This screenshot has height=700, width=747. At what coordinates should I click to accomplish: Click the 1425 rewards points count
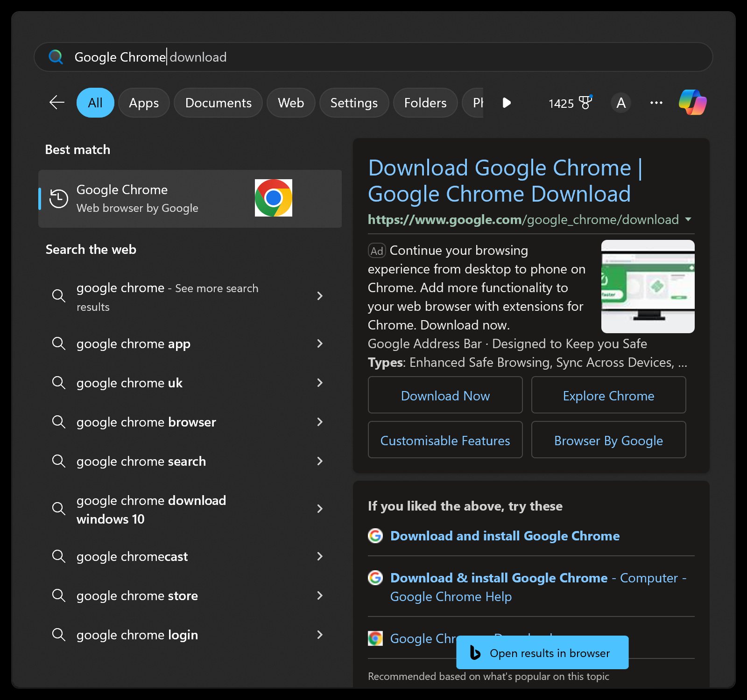(x=561, y=103)
